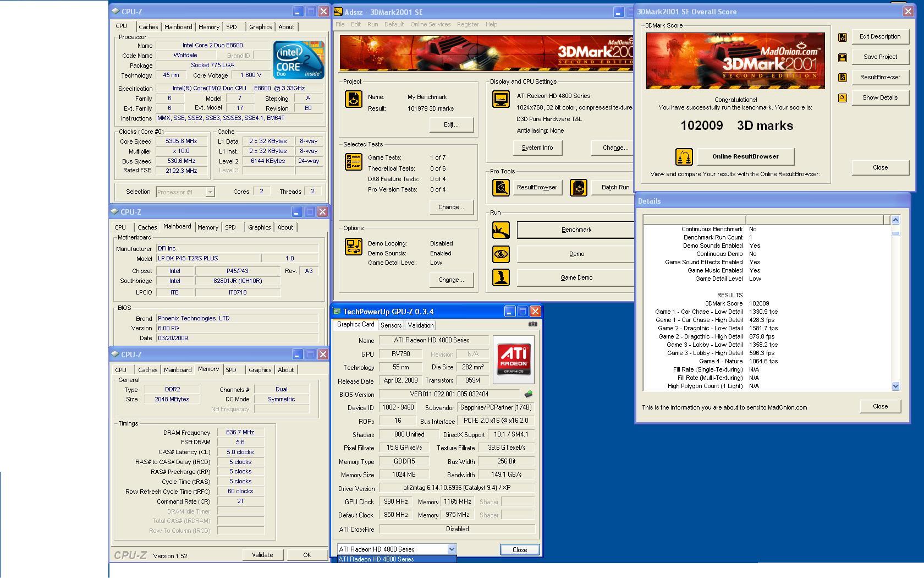Screen dimensions: 924x578
Task: Click the Core Speed 5305.8 MHz value
Action: click(x=181, y=141)
